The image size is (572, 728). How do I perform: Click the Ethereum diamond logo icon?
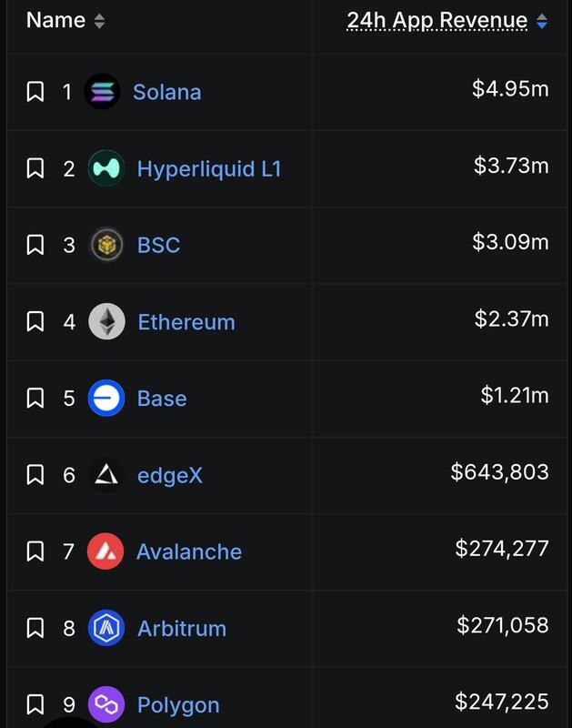click(x=106, y=321)
